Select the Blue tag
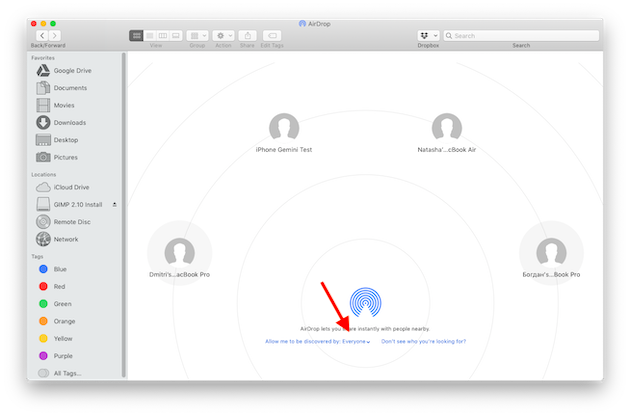Screen dimensions: 630x416 pyautogui.click(x=53, y=269)
